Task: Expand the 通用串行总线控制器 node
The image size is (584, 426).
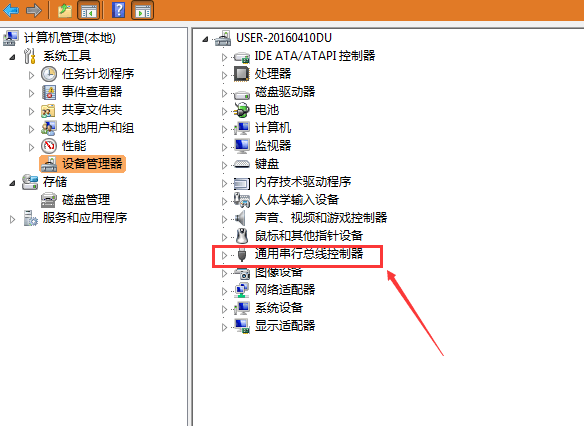Action: [224, 255]
